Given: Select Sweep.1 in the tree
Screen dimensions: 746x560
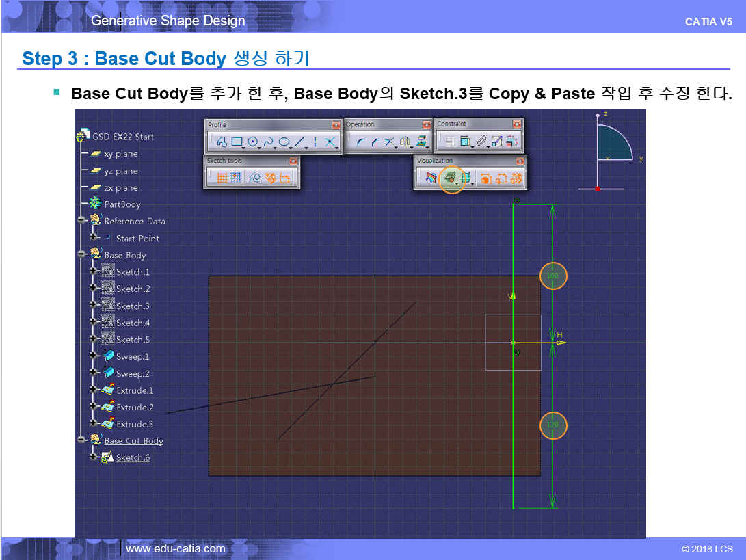Looking at the screenshot, I should [132, 356].
